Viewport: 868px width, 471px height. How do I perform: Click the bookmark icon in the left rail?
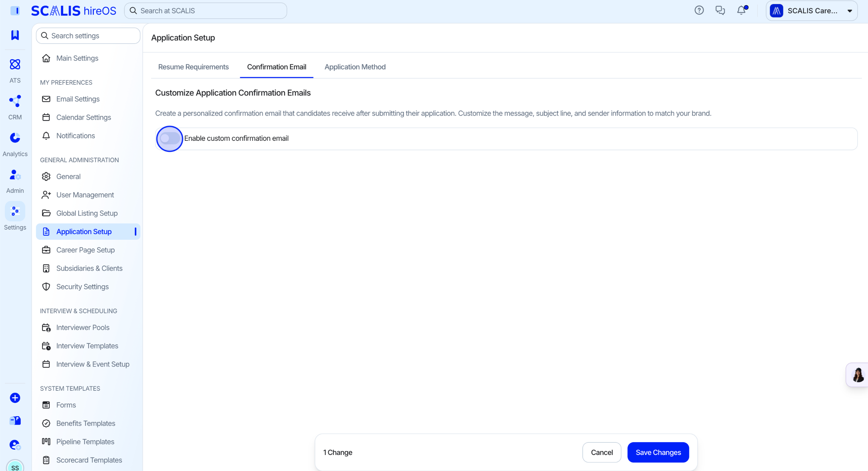pyautogui.click(x=15, y=35)
